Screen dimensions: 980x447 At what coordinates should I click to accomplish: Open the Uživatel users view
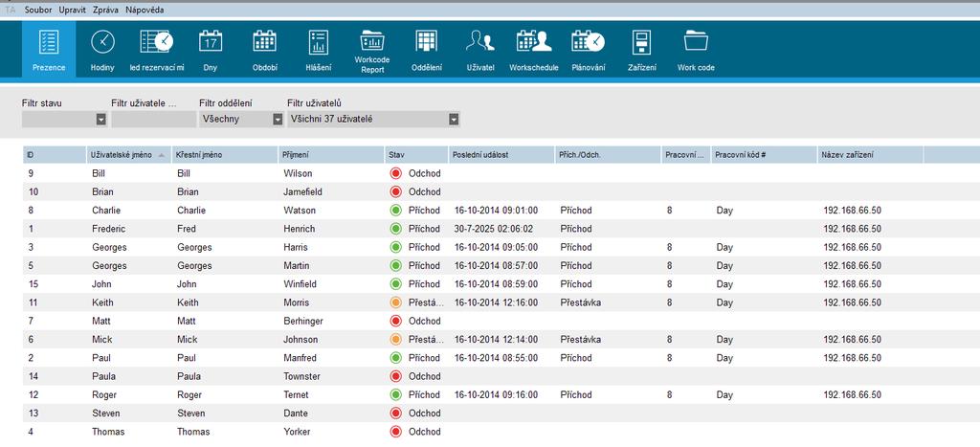click(480, 50)
